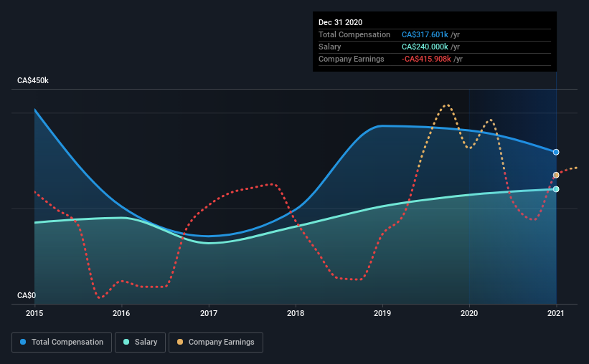
Task: Select the 2016 x-axis label
Action: (121, 313)
